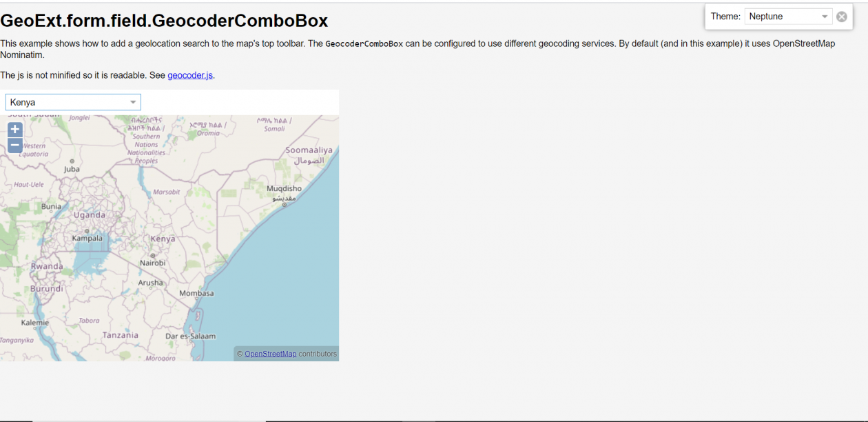Click the minus icon on the map
This screenshot has height=422, width=868.
pos(14,145)
